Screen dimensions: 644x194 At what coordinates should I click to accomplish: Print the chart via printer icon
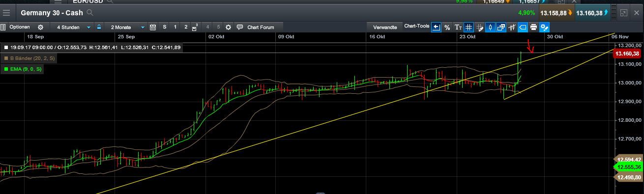pos(533,27)
